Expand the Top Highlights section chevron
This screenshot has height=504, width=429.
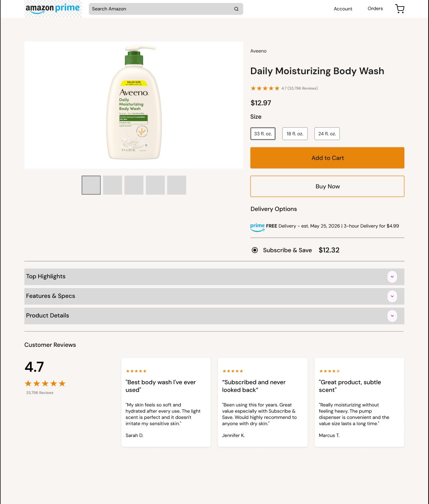(392, 277)
